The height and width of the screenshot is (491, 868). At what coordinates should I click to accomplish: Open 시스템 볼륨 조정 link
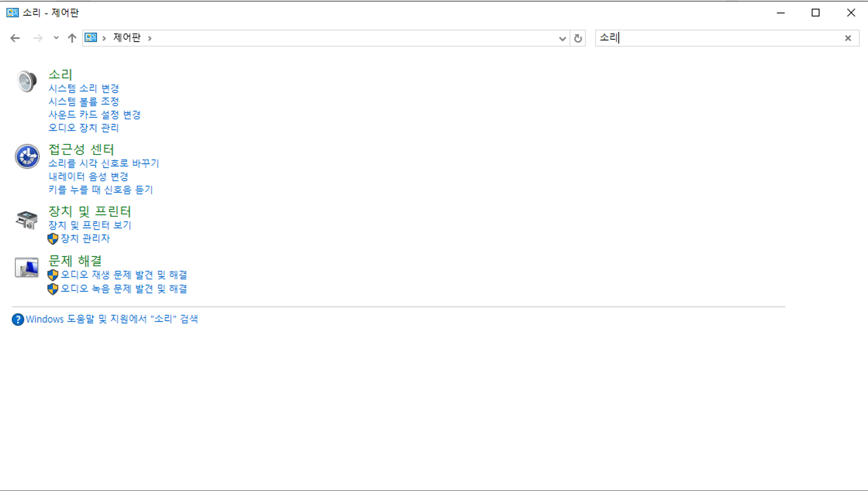click(x=84, y=101)
